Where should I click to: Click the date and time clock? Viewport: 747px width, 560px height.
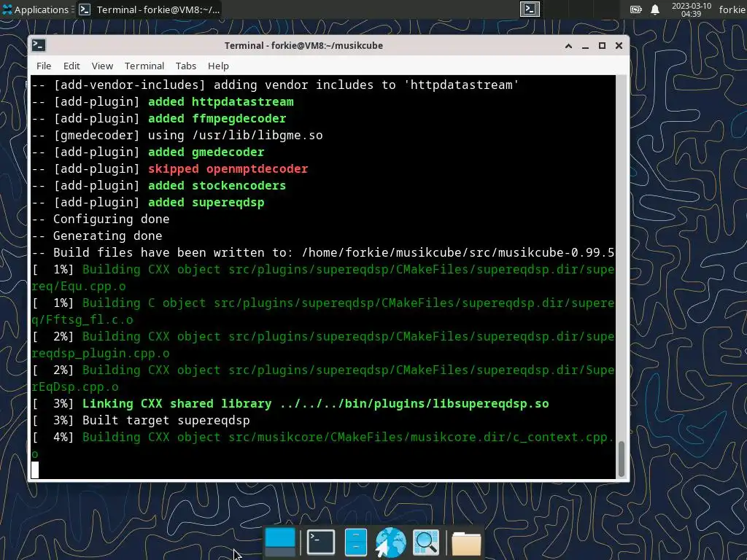tap(692, 9)
